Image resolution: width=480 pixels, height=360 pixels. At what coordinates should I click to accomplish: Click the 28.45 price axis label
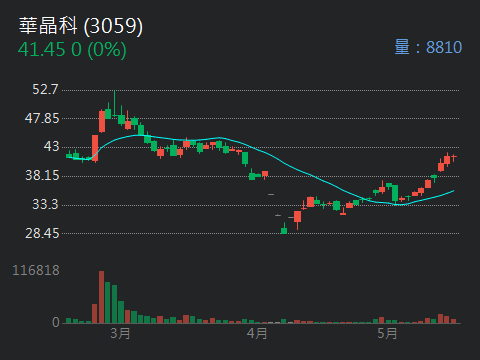coord(42,233)
